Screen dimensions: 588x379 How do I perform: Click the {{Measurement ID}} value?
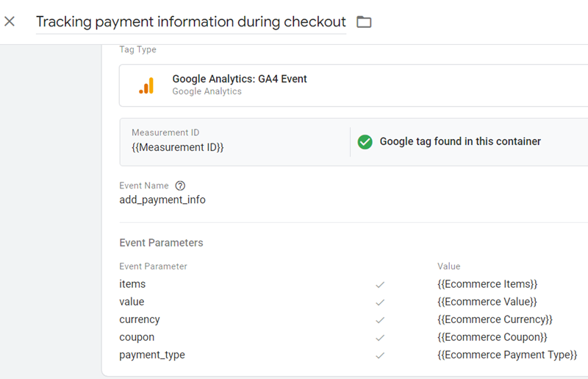click(x=177, y=147)
